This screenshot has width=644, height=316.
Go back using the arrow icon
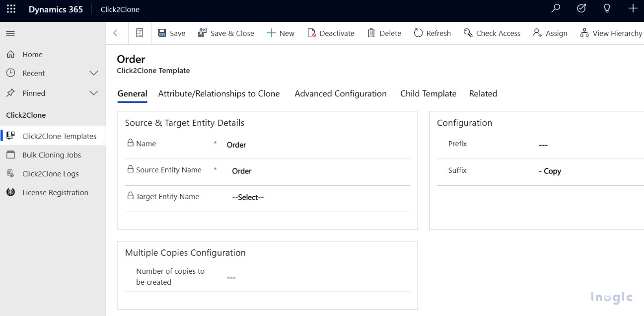click(117, 33)
